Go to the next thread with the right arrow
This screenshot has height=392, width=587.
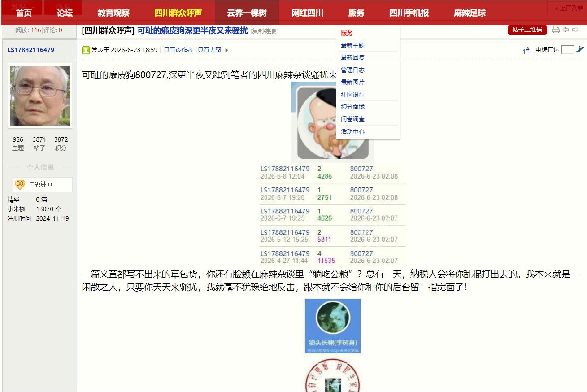click(x=575, y=30)
